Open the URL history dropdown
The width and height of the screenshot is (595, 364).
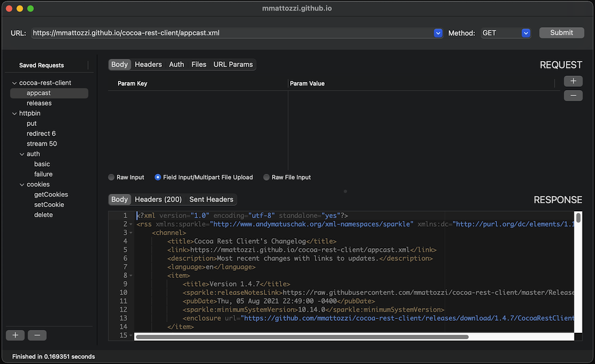point(438,33)
